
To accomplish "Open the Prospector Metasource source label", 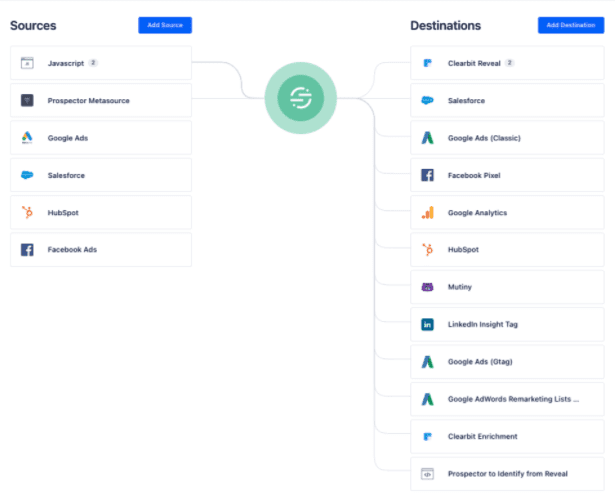I will click(x=89, y=100).
